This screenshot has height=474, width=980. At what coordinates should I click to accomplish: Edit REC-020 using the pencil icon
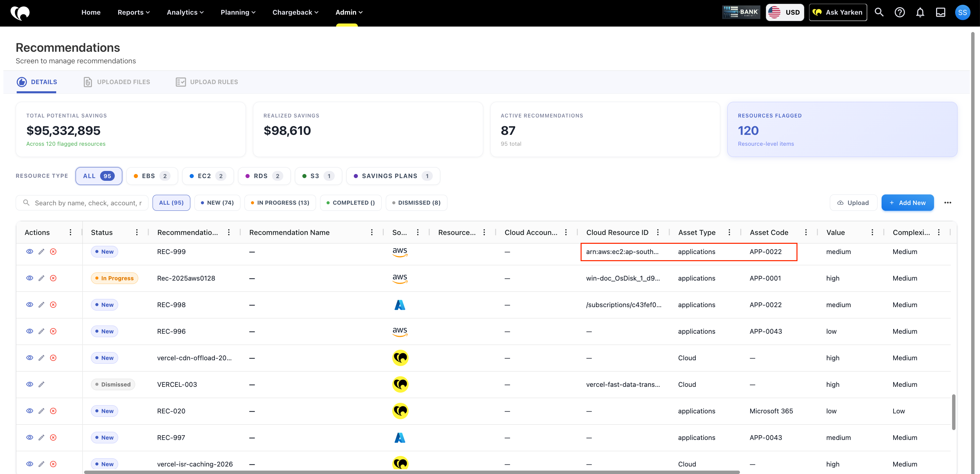click(42, 411)
